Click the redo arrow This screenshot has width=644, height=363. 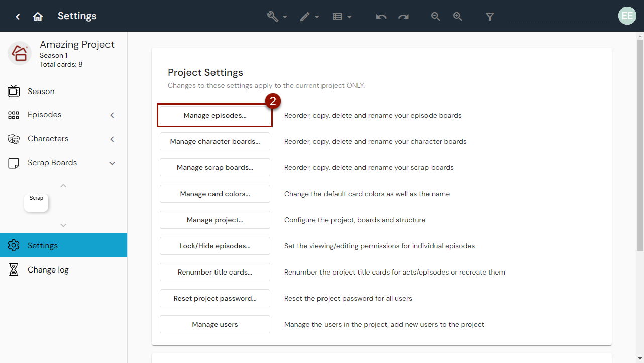point(403,17)
